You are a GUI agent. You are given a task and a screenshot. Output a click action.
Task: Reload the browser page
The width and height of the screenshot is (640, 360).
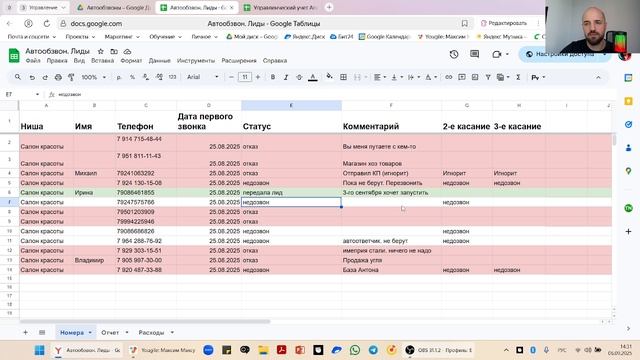click(x=47, y=24)
